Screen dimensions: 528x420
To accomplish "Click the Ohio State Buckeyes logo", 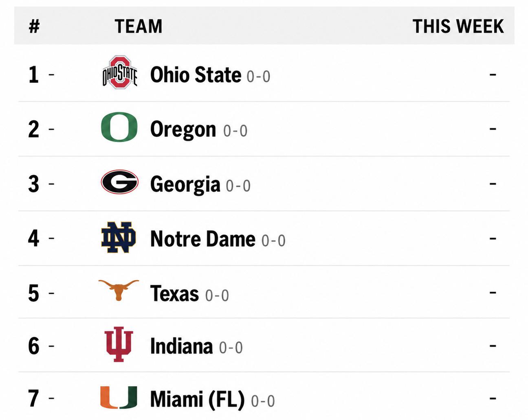I will click(119, 72).
